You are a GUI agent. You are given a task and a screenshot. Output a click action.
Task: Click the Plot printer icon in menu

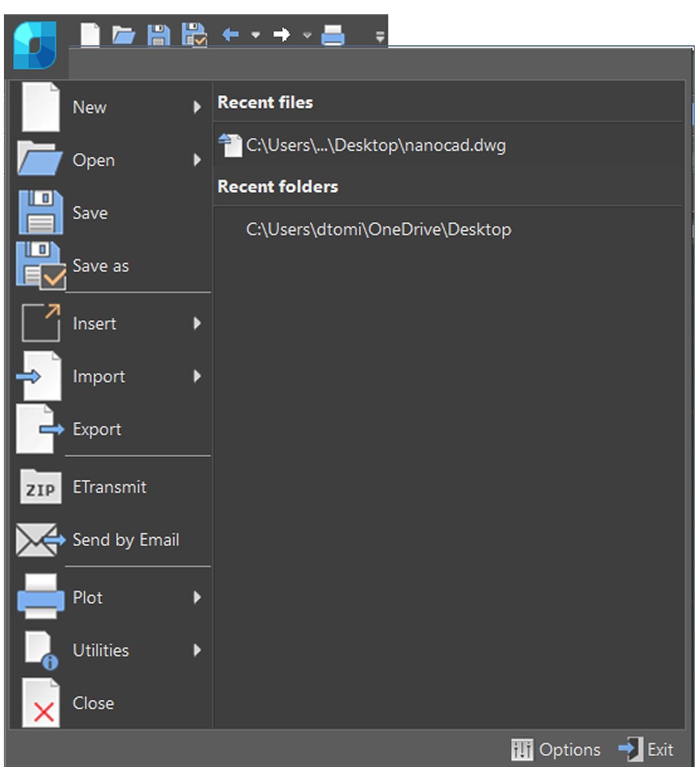coord(41,597)
